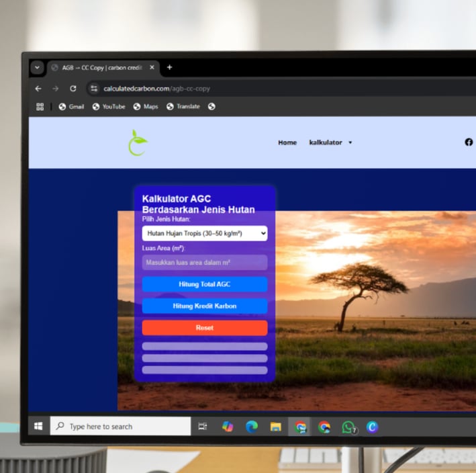
Task: Open the YouTube bookmark
Action: (x=109, y=107)
